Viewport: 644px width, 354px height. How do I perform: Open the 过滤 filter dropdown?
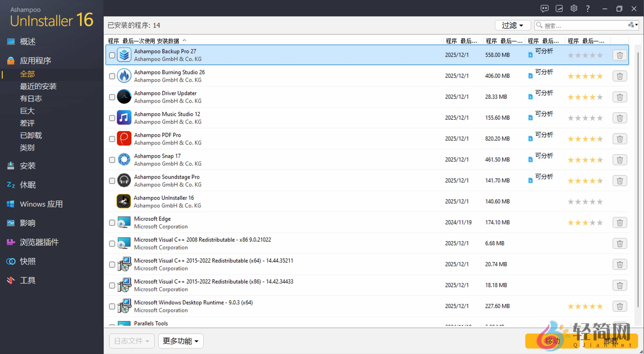pyautogui.click(x=513, y=25)
